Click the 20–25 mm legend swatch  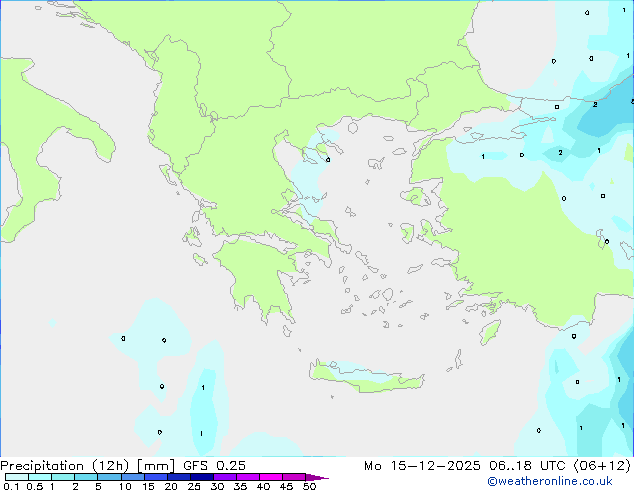point(178,477)
